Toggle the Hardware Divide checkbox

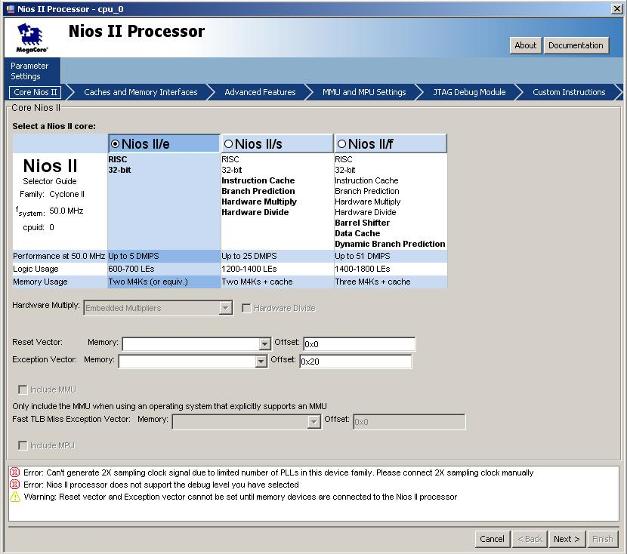(x=246, y=308)
